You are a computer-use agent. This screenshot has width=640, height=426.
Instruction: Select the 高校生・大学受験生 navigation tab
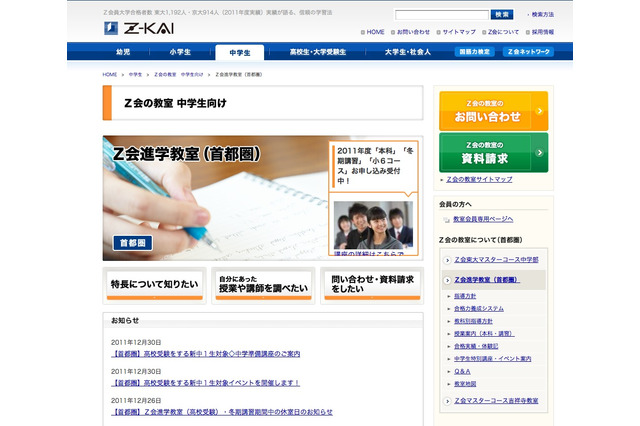[318, 52]
